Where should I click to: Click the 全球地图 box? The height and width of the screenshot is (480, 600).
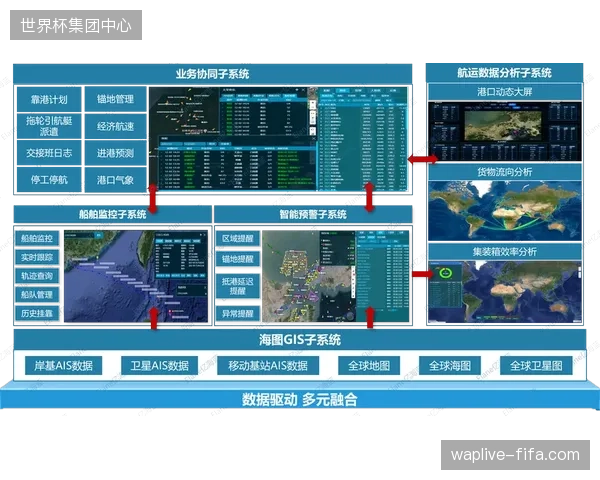(369, 366)
